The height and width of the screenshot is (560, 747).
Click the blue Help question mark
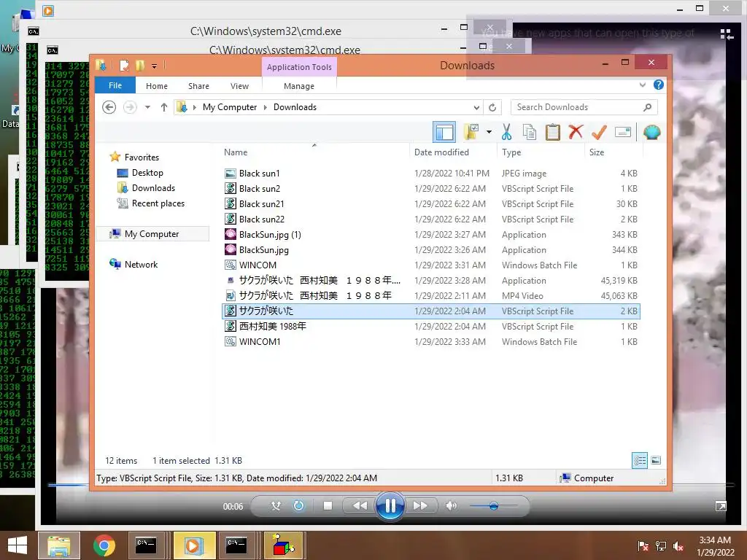(659, 85)
